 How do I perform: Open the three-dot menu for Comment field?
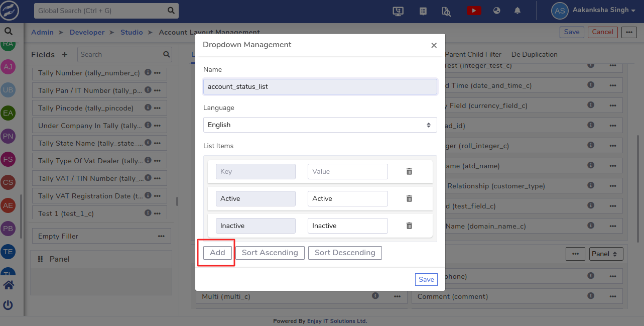pyautogui.click(x=613, y=296)
